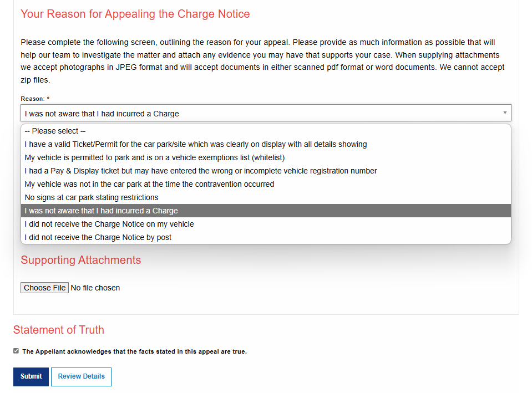Click the Statement of Truth heading
Viewport: 532px width, 393px height.
pos(59,330)
